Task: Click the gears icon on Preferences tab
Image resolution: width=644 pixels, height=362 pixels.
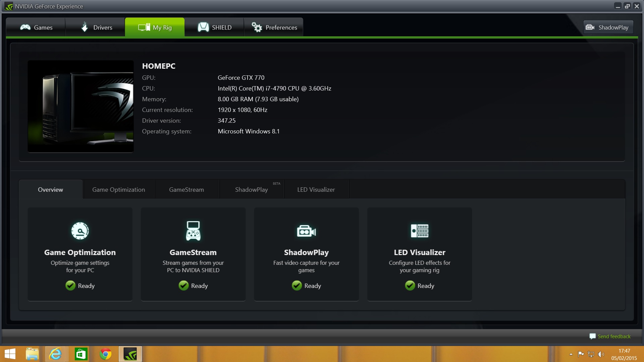Action: (x=257, y=27)
